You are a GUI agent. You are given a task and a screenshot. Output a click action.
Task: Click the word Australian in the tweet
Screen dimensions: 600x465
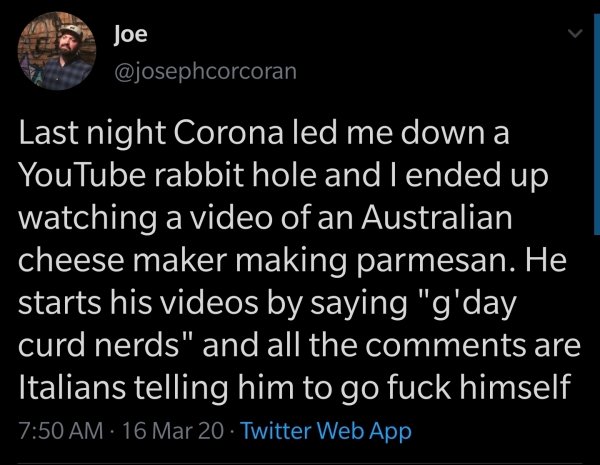(437, 217)
